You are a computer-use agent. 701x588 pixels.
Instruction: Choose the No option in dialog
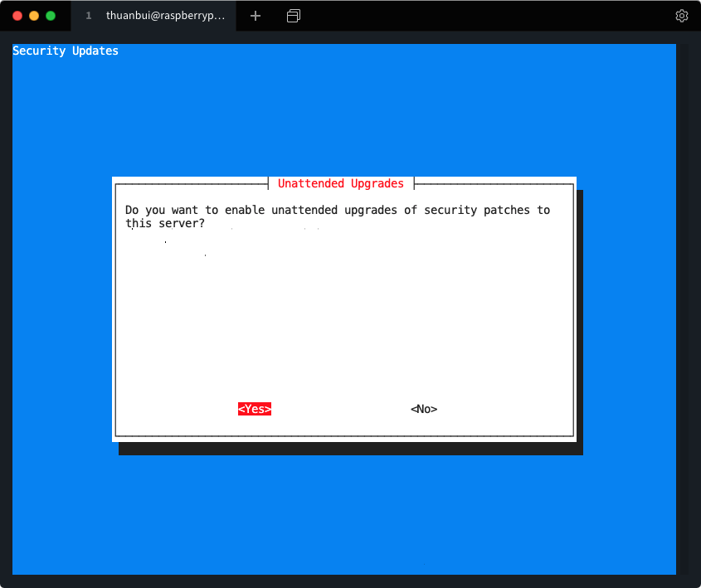(x=423, y=409)
